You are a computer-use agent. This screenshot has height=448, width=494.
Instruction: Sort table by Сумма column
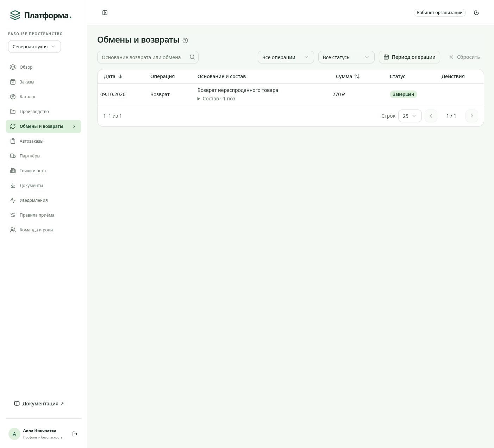[x=348, y=76]
